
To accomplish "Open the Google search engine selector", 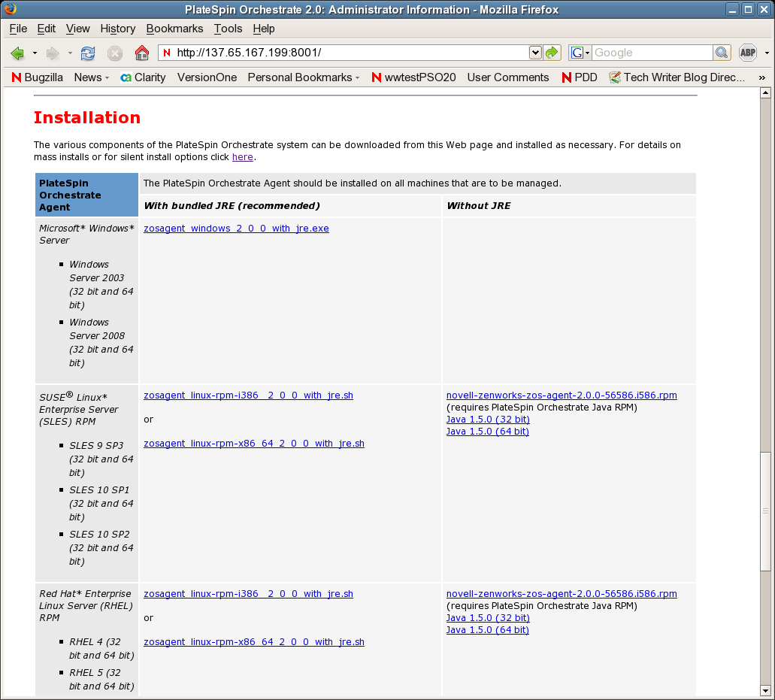I will 580,53.
